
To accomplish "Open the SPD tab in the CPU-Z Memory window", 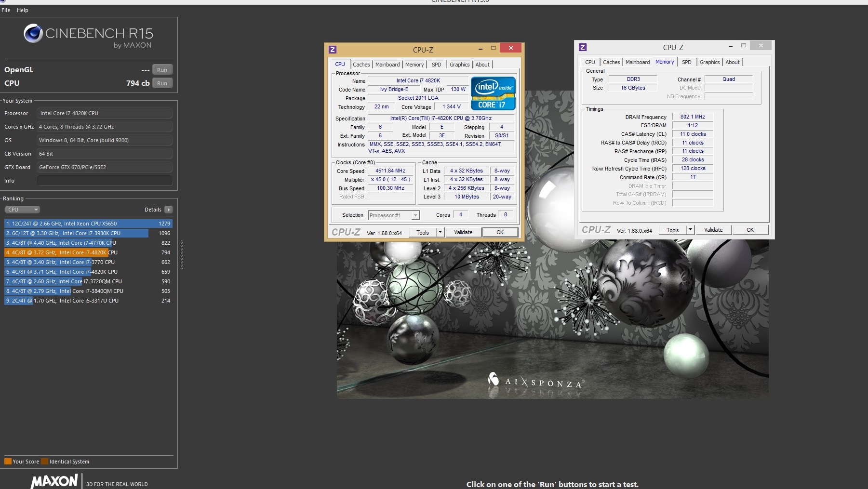I will 687,62.
